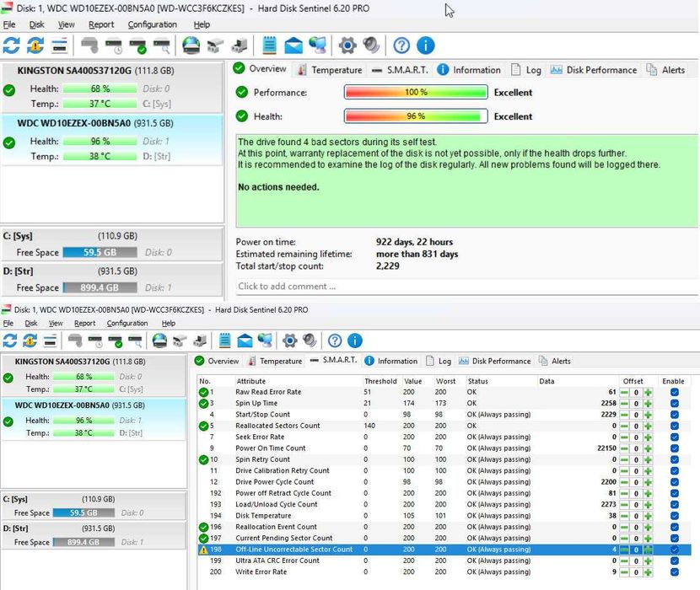Viewport: 700px width, 590px height.
Task: Toggle Enable checkbox for Reallocated Sectors Count
Action: (x=674, y=426)
